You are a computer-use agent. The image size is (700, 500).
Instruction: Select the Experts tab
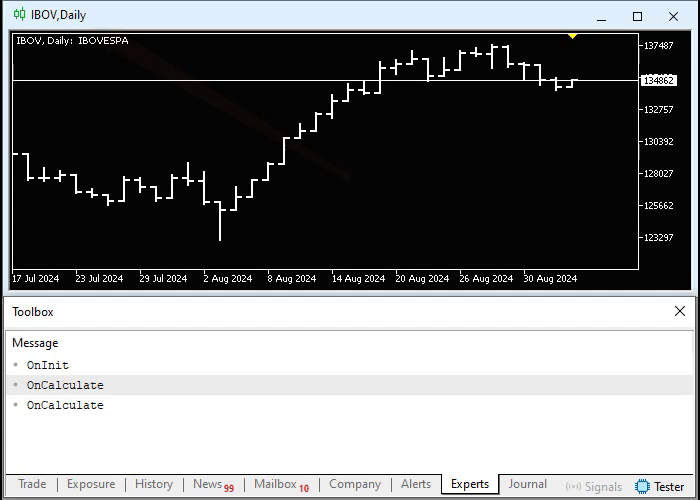470,484
